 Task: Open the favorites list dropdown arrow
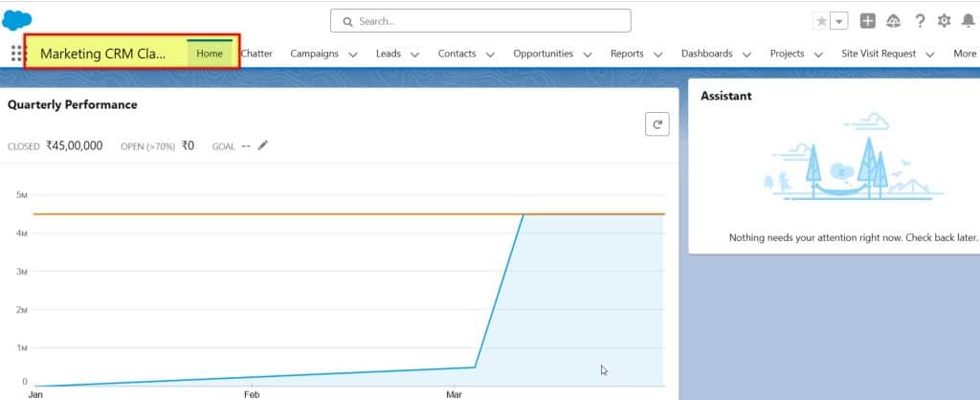(x=839, y=21)
